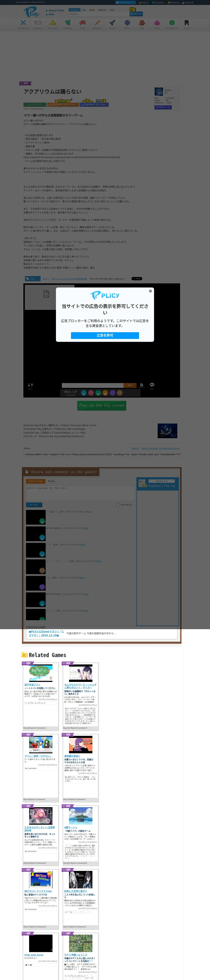The height and width of the screenshot is (980, 210).
Task: Click the RPGMaker MV badge
Action: tap(163, 107)
